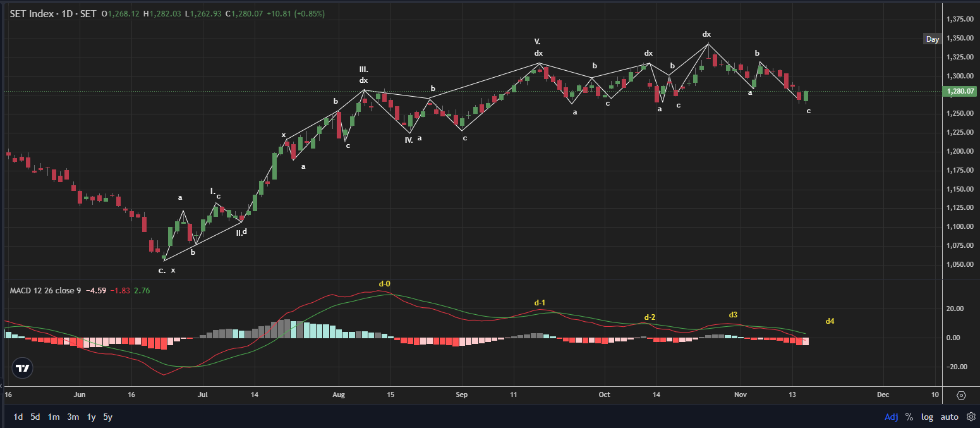Select the 'IV.' wave label
The width and height of the screenshot is (980, 428).
coord(408,140)
